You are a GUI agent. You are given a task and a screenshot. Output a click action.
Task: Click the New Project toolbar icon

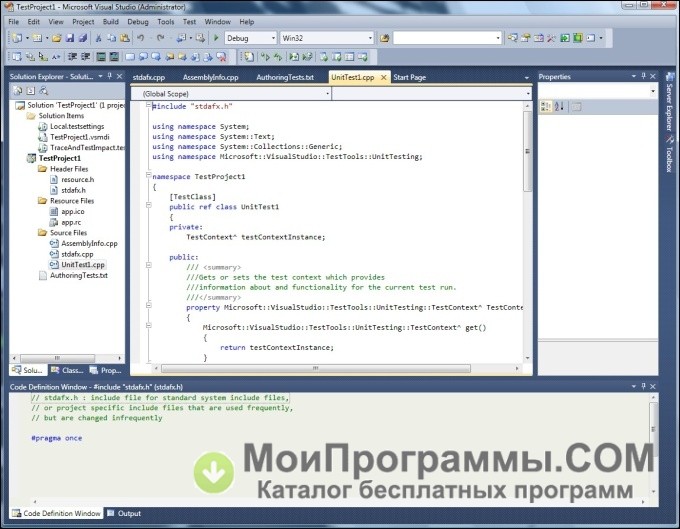tap(16, 38)
